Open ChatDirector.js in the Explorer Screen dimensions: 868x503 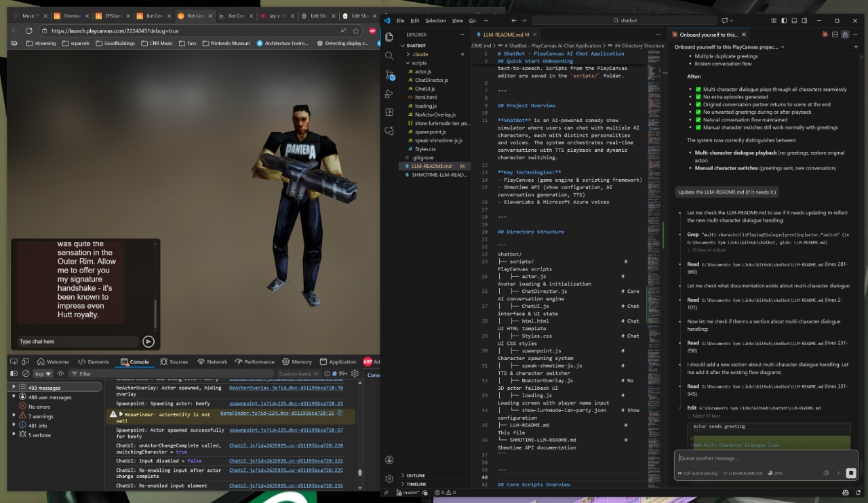click(x=431, y=80)
